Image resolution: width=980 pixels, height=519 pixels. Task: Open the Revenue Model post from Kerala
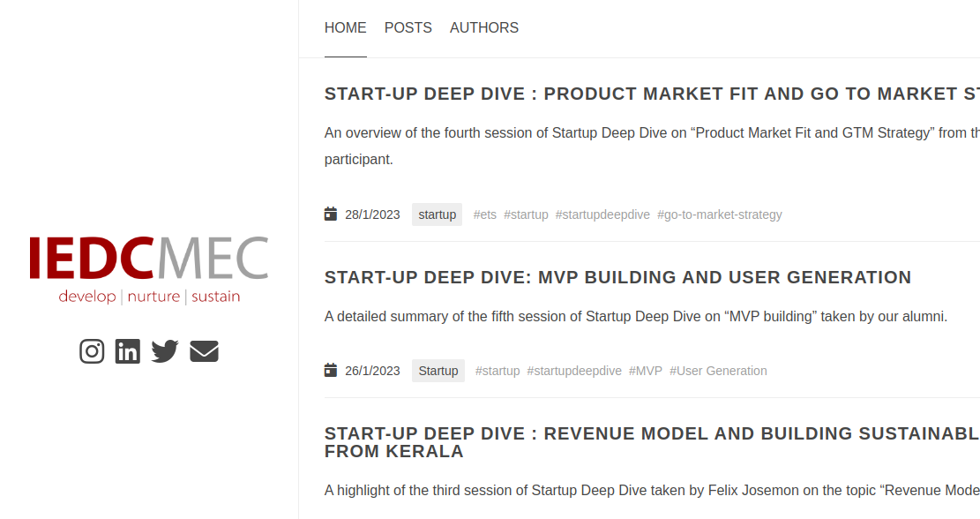[617, 441]
